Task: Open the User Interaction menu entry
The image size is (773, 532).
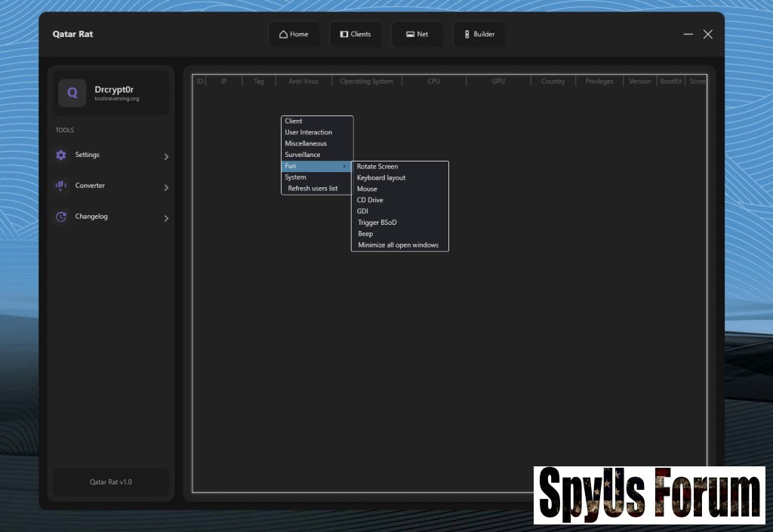Action: (308, 132)
